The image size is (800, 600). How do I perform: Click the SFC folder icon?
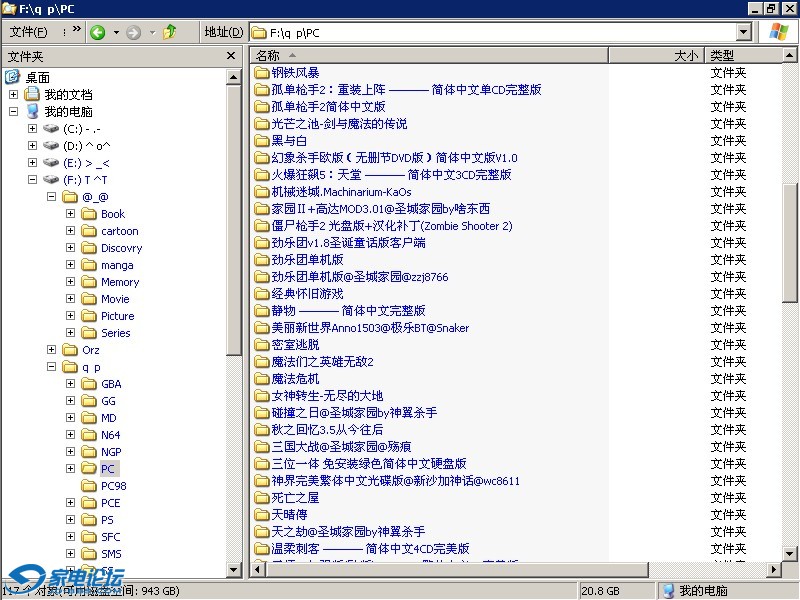89,537
